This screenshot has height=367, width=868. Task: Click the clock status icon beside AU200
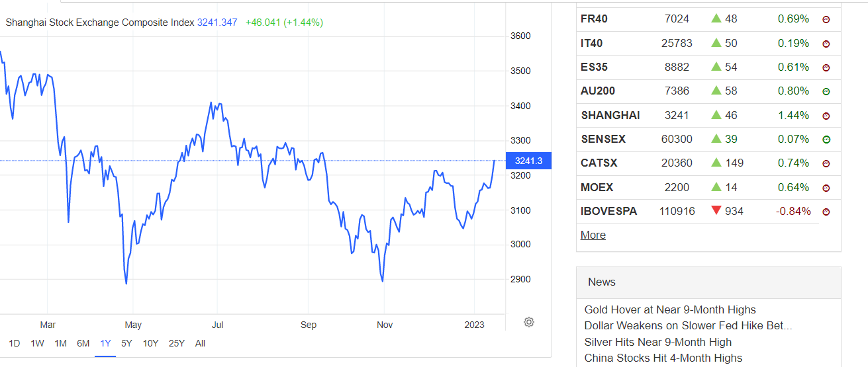click(826, 92)
